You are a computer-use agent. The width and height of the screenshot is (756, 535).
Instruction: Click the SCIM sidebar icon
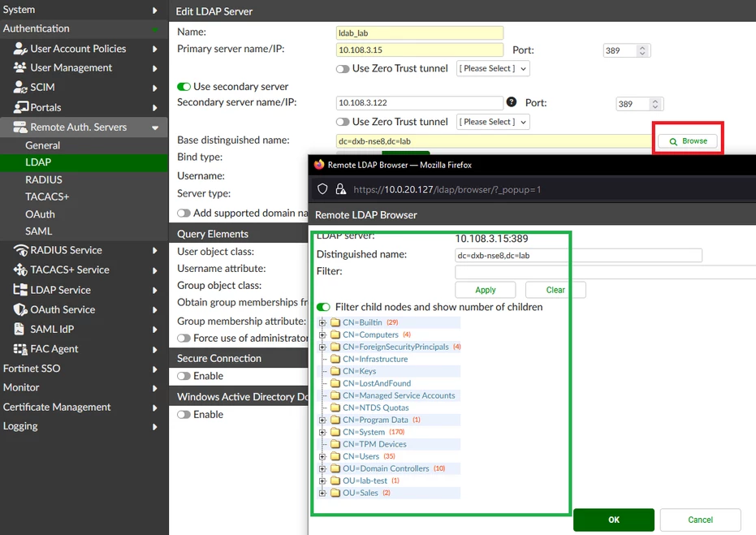click(19, 87)
